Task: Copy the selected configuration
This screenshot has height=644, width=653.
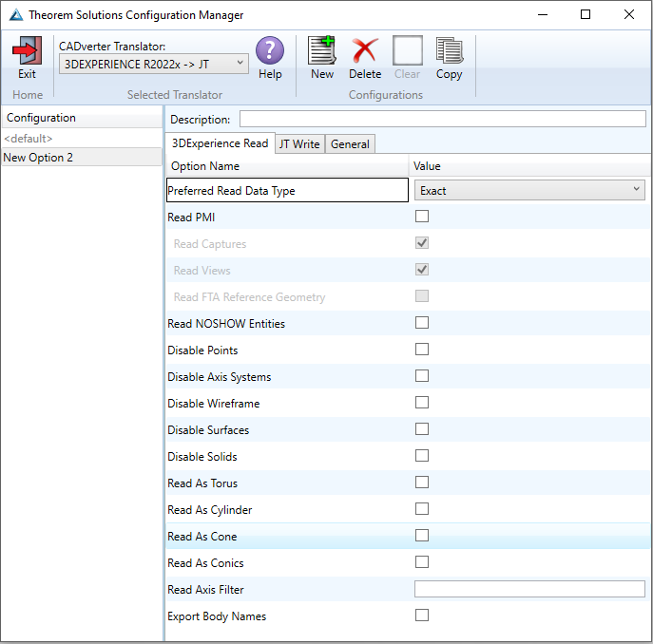Action: (450, 50)
